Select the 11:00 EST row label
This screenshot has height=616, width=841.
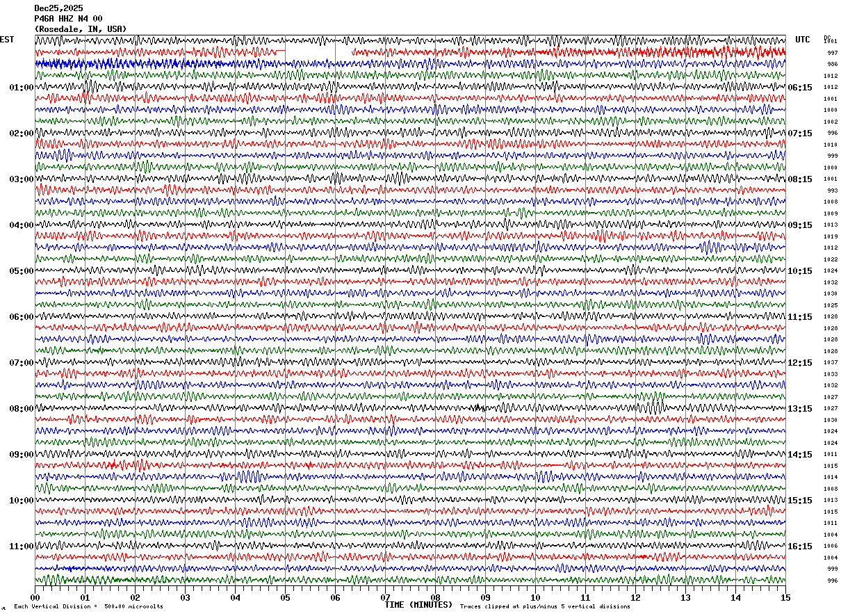[x=22, y=546]
